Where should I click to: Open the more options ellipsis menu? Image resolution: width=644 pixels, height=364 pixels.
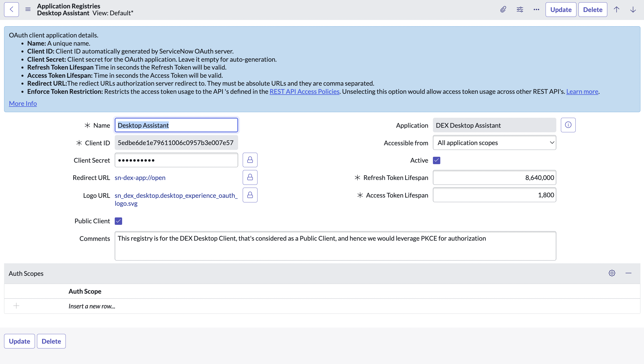(536, 10)
